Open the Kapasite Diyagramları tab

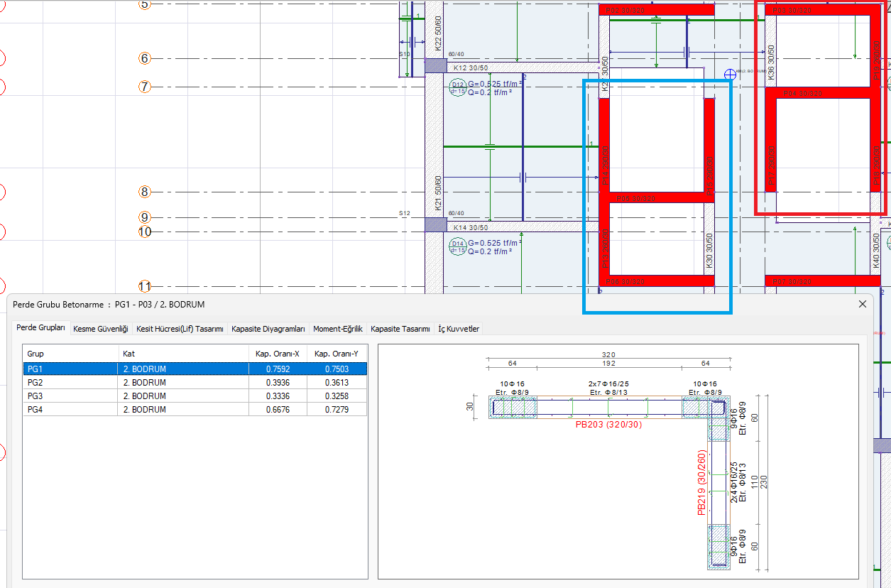(x=268, y=329)
